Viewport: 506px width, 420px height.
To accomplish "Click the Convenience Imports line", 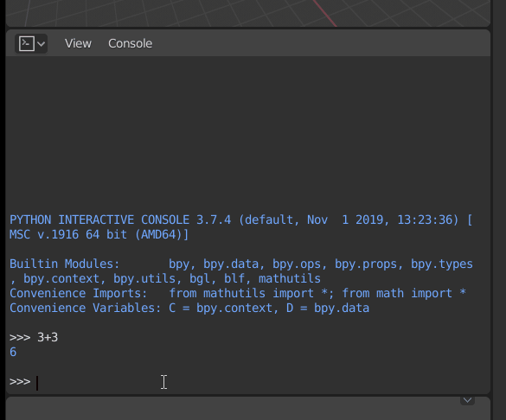I will coord(238,293).
